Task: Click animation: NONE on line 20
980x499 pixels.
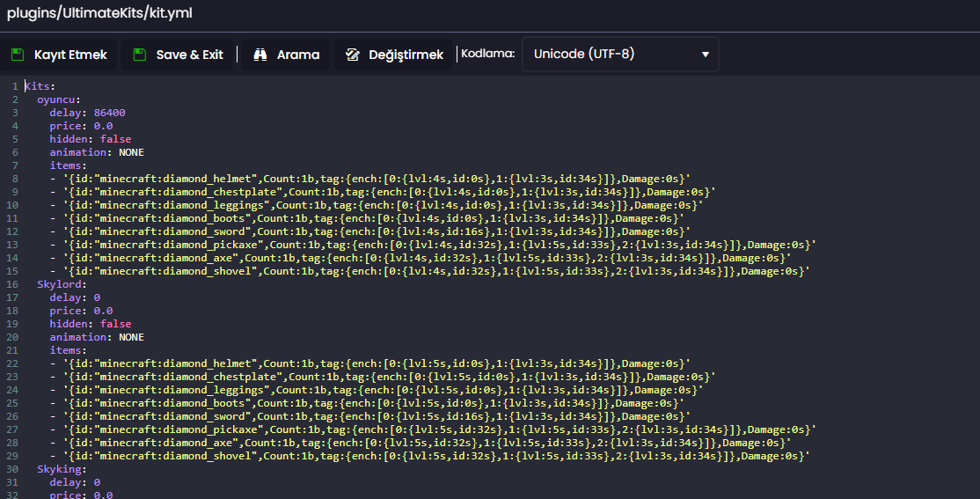Action: (97, 337)
